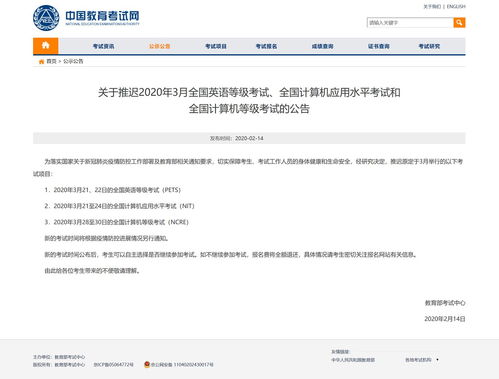
Task: Focus the keyword search input field
Action: pos(410,23)
